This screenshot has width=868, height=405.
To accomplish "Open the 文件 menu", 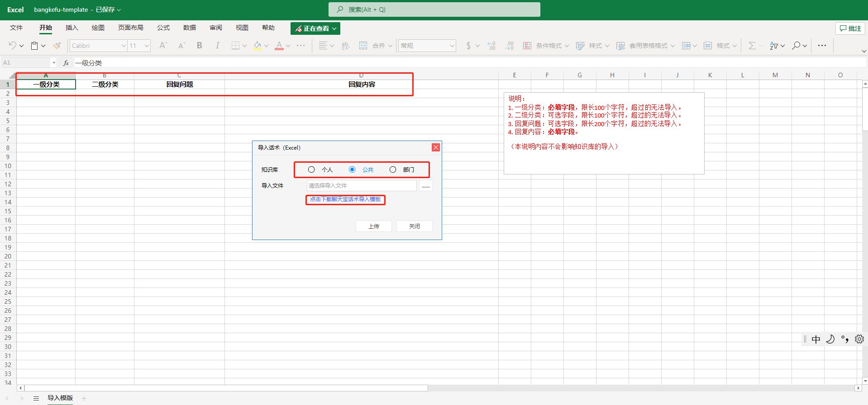I will tap(16, 28).
